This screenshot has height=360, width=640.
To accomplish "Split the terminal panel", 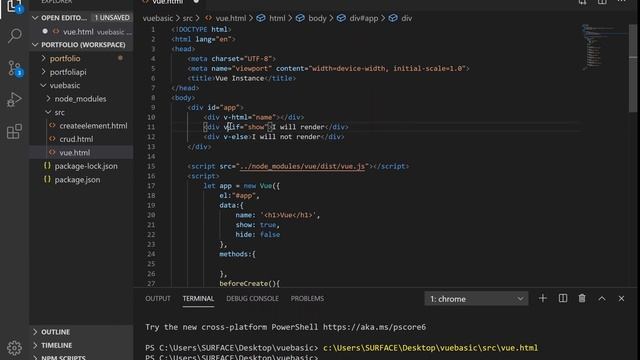I will [x=562, y=298].
